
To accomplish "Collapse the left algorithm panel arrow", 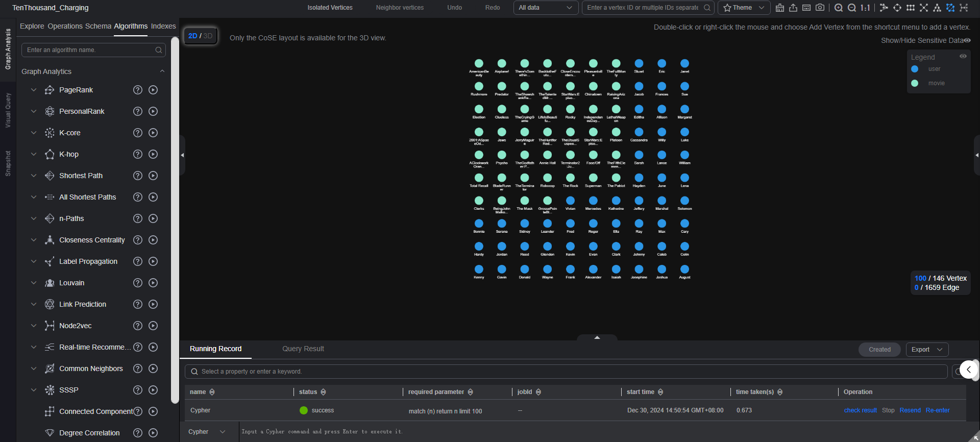I will [x=182, y=155].
